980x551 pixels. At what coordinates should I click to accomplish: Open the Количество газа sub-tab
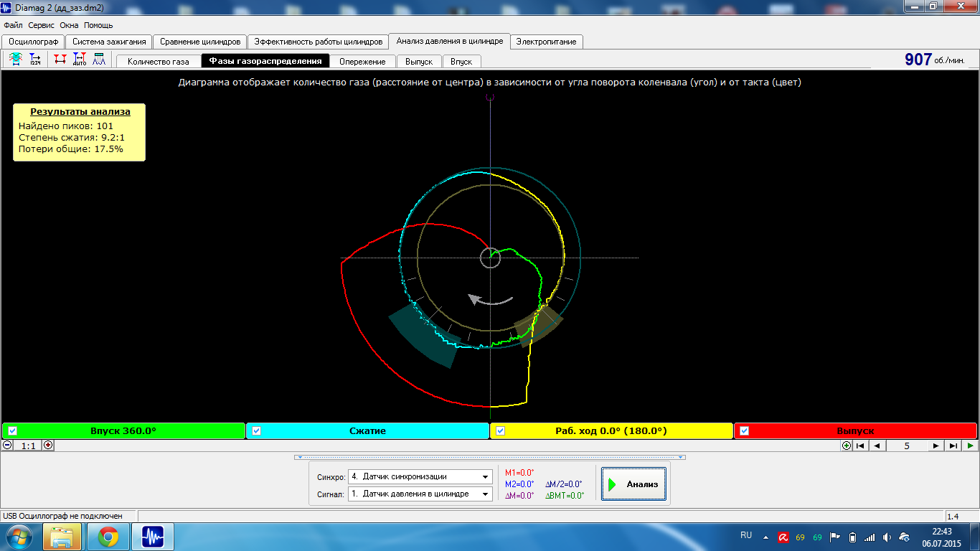click(x=158, y=62)
